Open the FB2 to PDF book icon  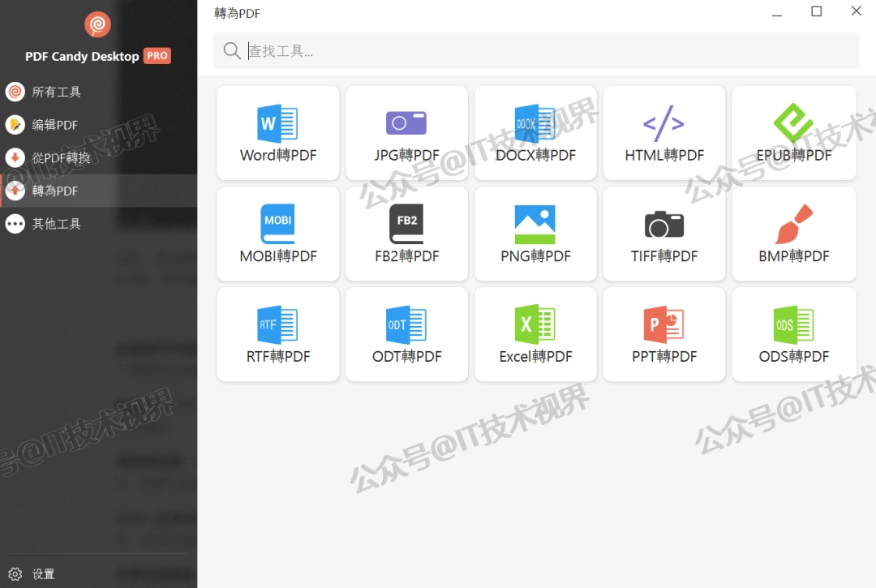[x=406, y=224]
